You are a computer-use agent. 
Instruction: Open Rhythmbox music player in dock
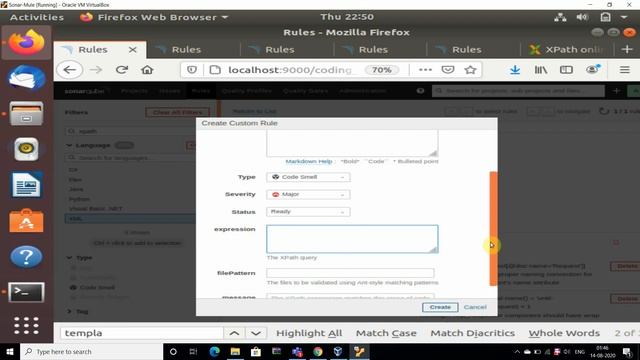click(27, 149)
